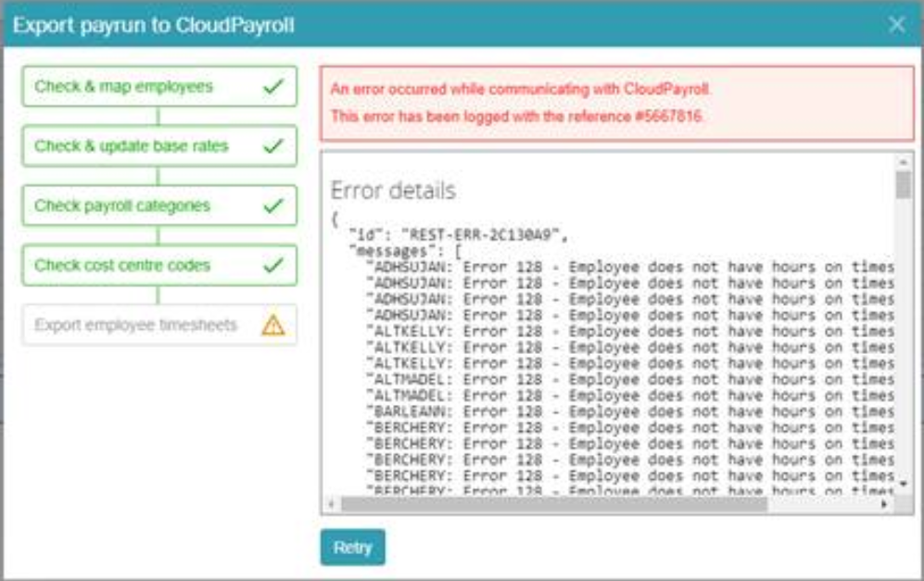Open the "Check & map employees" step label
924x581 pixels.
tap(123, 86)
